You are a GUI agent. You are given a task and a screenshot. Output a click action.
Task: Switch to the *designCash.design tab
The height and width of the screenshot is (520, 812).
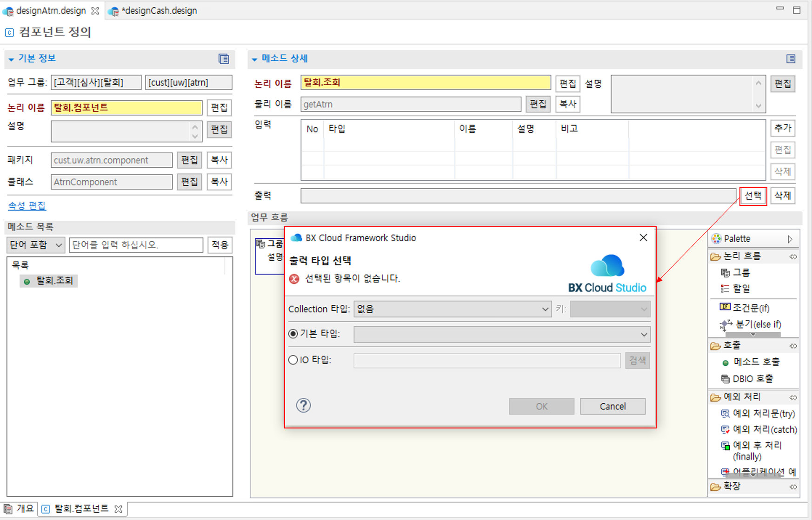158,10
